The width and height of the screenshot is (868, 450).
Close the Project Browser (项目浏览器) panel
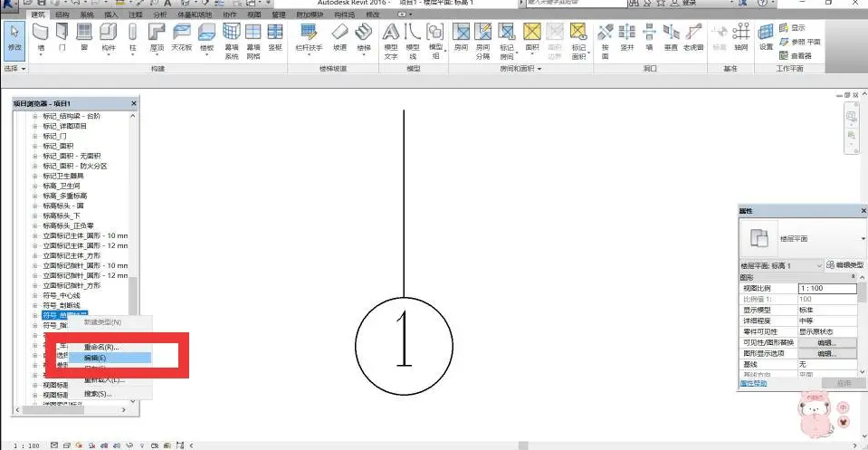[x=133, y=103]
